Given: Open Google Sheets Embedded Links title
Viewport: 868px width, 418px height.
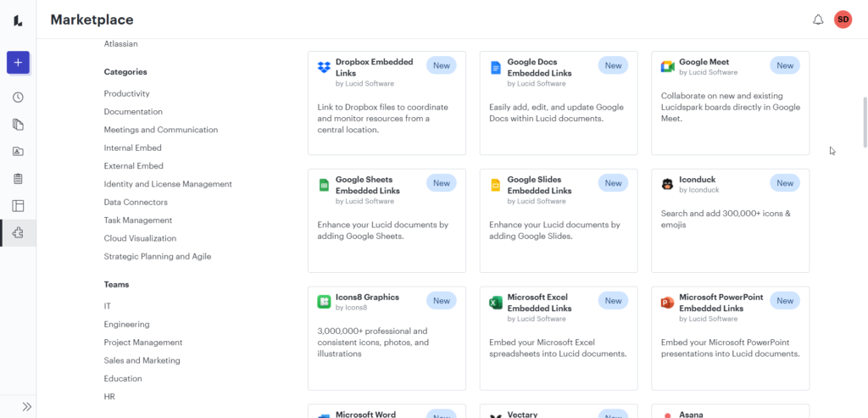Looking at the screenshot, I should (368, 185).
